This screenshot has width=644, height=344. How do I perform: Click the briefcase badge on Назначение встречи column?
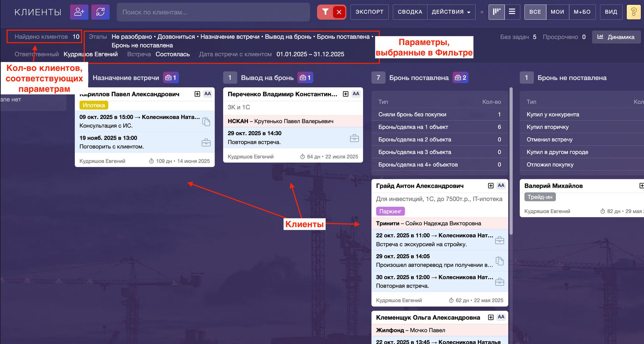click(x=171, y=78)
